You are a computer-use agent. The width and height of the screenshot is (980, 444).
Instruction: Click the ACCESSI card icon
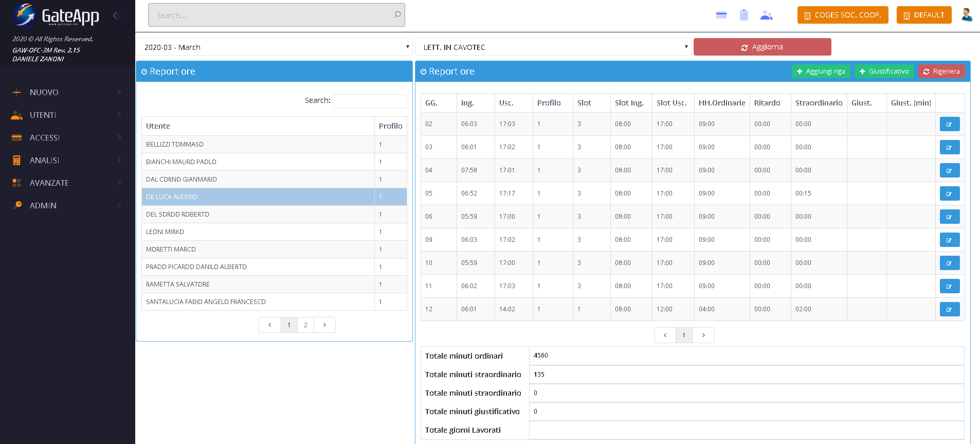point(16,138)
